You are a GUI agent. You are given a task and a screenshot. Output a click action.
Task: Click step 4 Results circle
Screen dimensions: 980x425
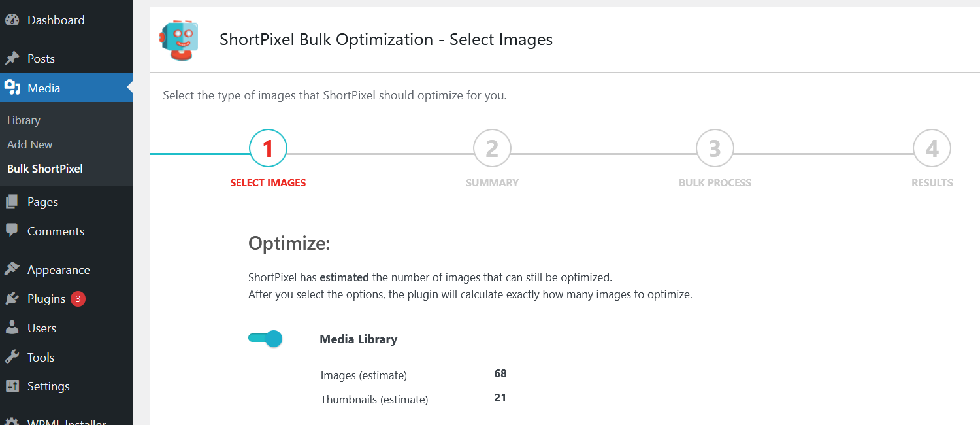coord(932,149)
